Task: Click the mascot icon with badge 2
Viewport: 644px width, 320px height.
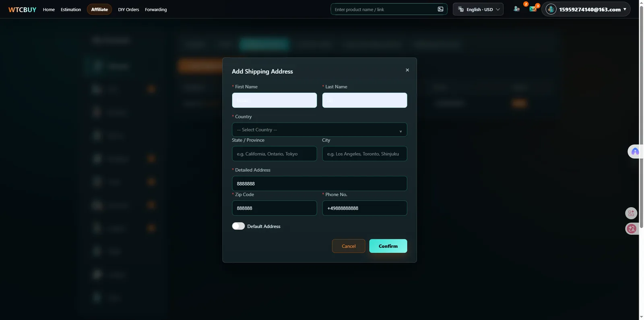Action: (x=516, y=9)
